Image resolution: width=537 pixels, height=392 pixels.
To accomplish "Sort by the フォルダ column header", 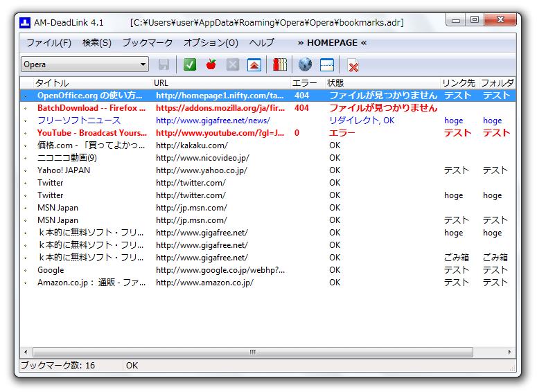I will pyautogui.click(x=498, y=83).
